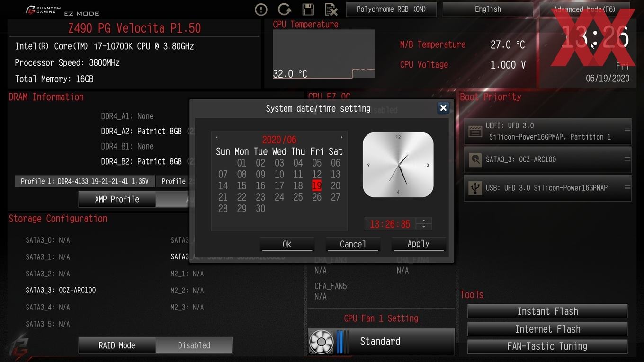Select Profile 1: DDR4-4133 19-21-21-41 1.35V
This screenshot has width=644, height=362.
point(84,181)
